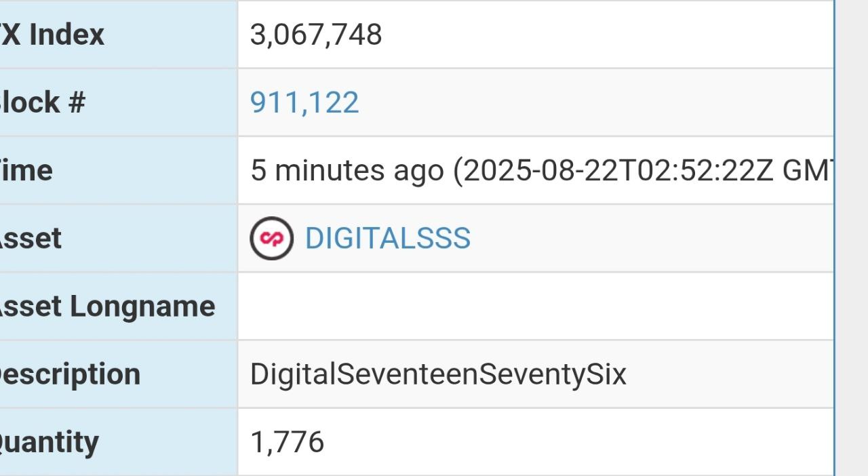Image resolution: width=868 pixels, height=476 pixels.
Task: Open block 911,122 link
Action: click(304, 102)
